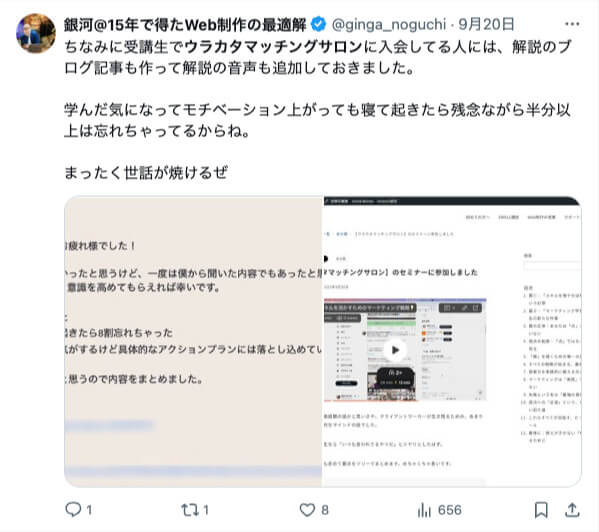The height and width of the screenshot is (532, 599).
Task: Click the blue verified badge
Action: 318,24
